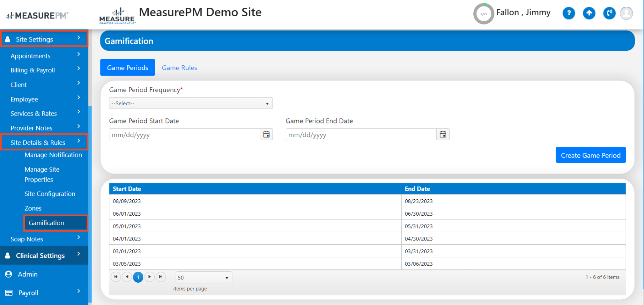Image resolution: width=644 pixels, height=305 pixels.
Task: Switch to the Game Rules tab
Action: tap(180, 68)
